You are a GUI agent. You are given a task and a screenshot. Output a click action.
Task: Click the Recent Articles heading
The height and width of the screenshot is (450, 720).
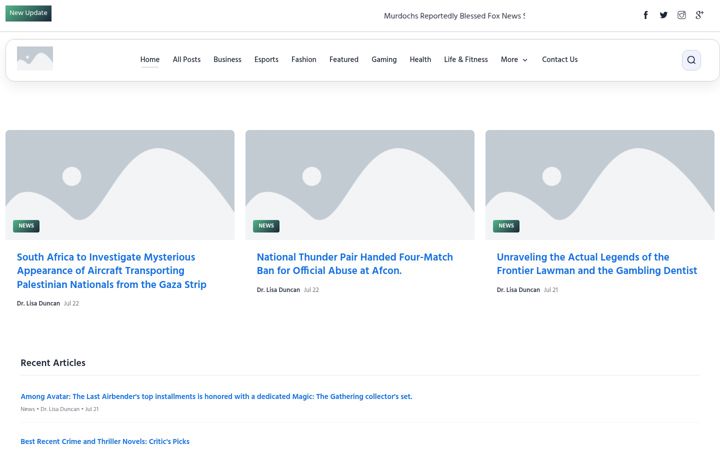pos(53,363)
